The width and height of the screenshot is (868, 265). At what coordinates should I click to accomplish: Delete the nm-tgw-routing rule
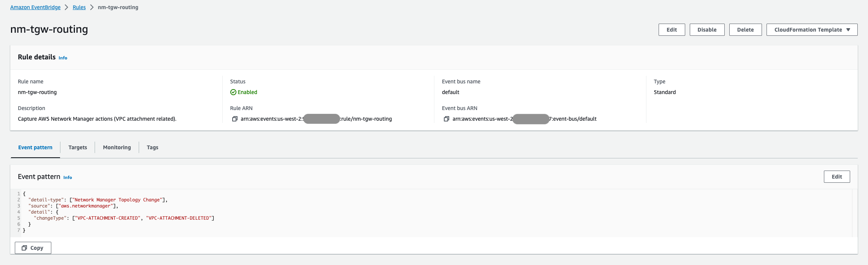[x=745, y=30]
